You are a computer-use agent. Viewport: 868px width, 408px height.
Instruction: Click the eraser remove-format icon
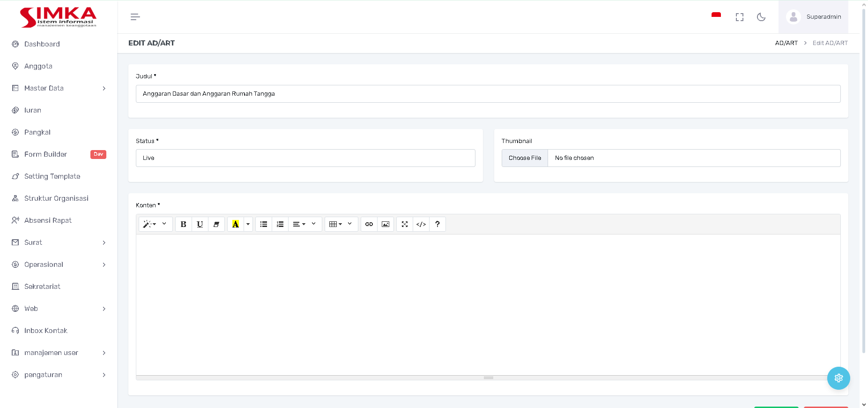coord(216,224)
